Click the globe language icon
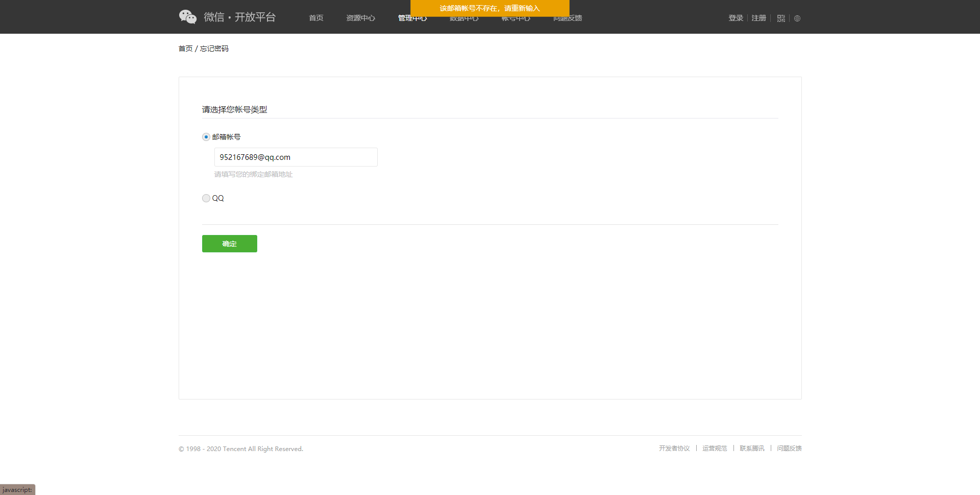The image size is (980, 495). pyautogui.click(x=797, y=18)
